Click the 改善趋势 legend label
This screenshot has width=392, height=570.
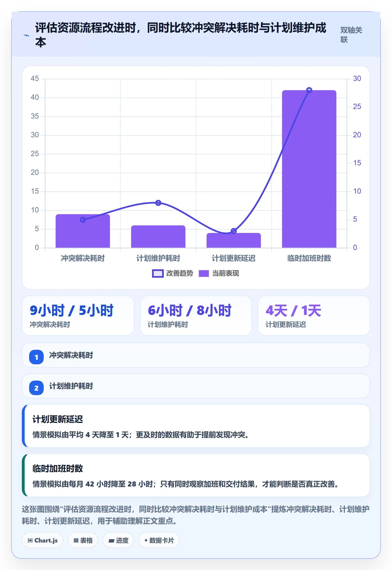pos(180,274)
